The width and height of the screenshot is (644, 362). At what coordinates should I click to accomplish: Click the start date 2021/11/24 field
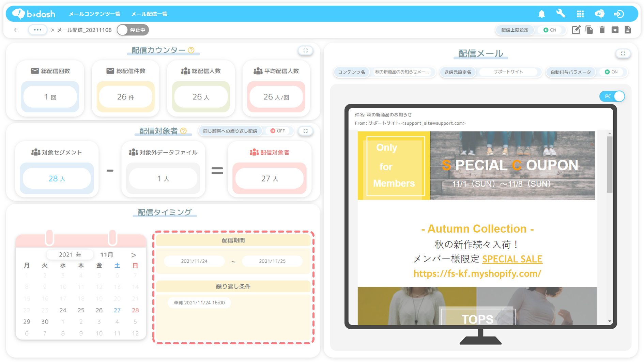194,261
